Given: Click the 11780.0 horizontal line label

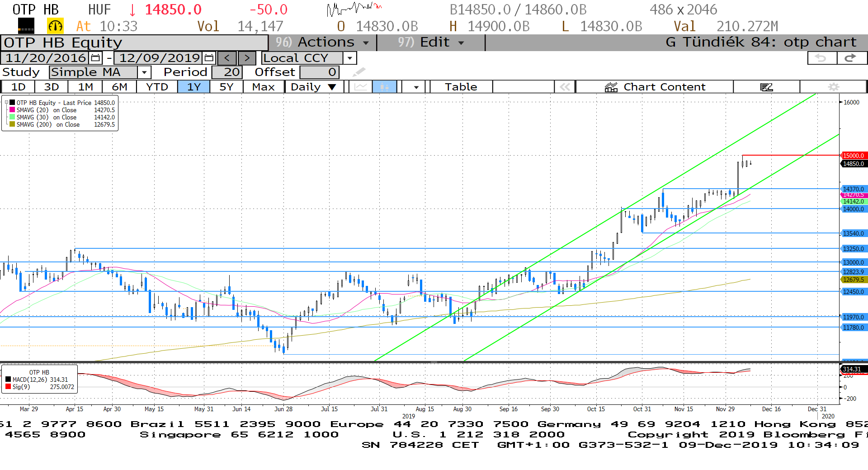Looking at the screenshot, I should (x=854, y=328).
